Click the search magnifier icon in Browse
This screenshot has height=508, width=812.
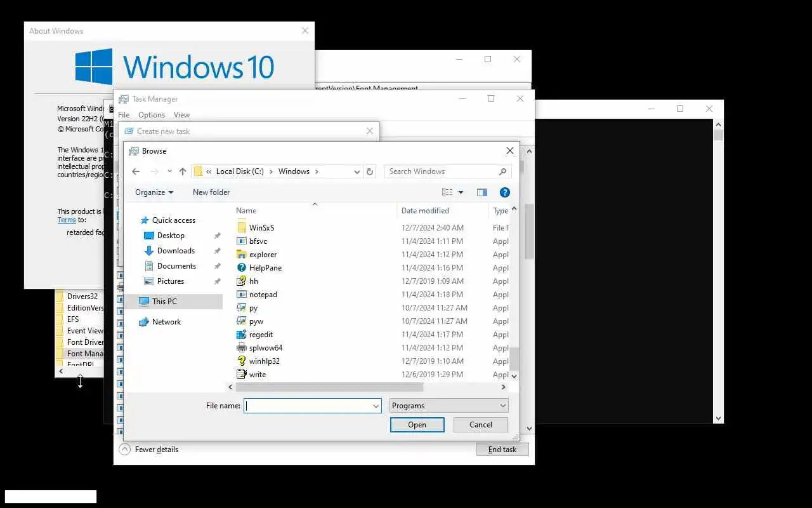(502, 171)
